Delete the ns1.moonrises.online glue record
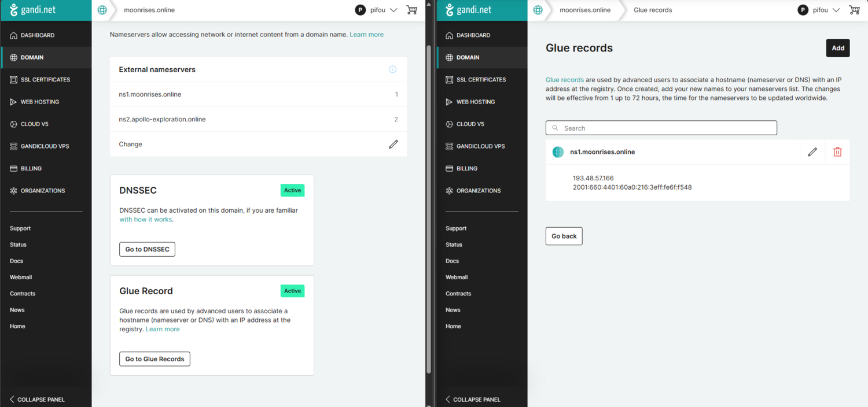Viewport: 868px width, 407px height. coord(837,152)
